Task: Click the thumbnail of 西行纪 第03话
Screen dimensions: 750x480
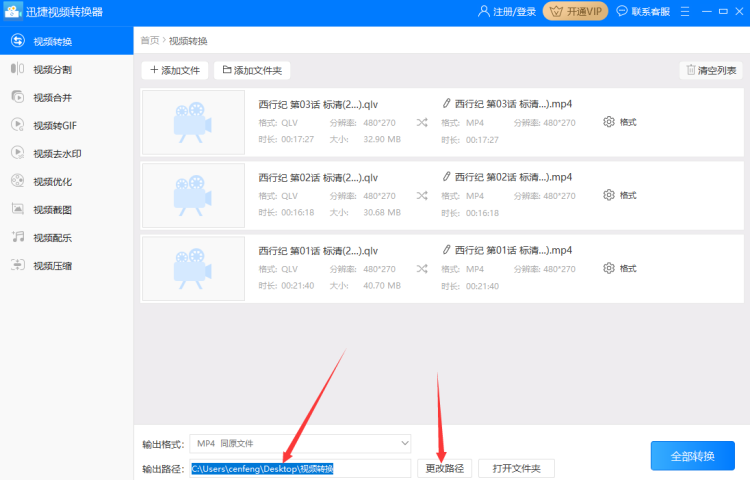Action: (193, 122)
